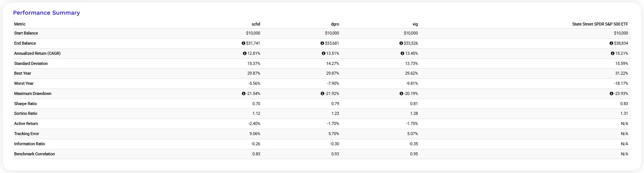Click info icon next to SPDR CAGR 15.21%

[613, 53]
